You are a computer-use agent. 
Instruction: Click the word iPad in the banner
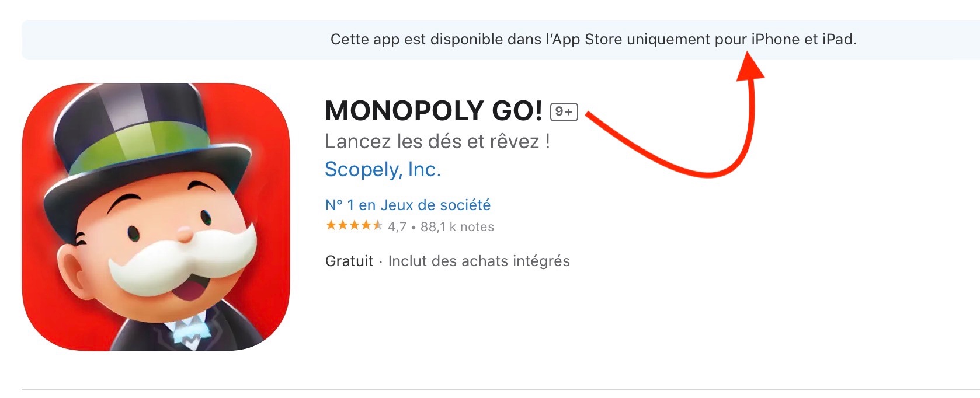837,39
